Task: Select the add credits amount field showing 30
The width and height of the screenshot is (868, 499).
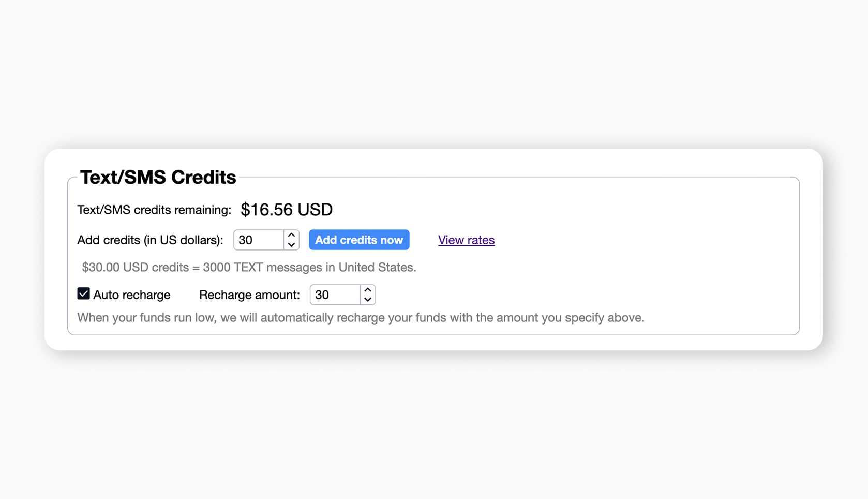Action: point(258,240)
